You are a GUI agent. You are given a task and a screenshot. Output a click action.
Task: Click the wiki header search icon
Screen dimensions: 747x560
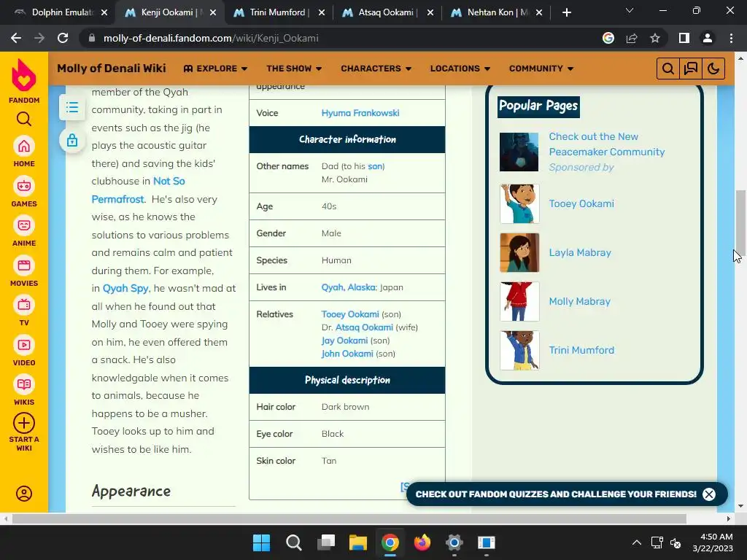click(668, 69)
